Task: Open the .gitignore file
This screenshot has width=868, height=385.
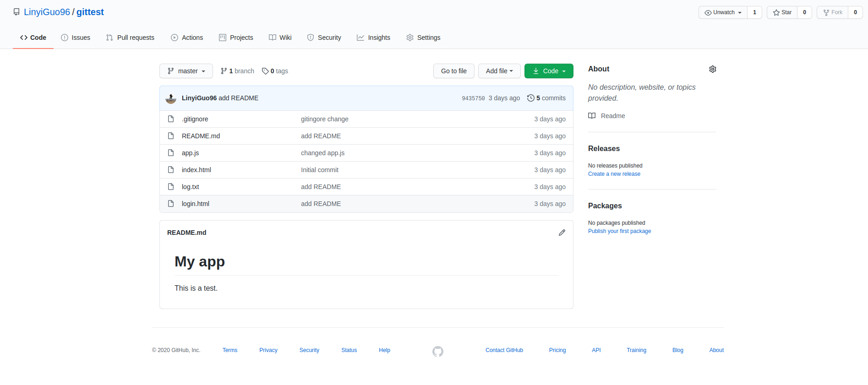Action: coord(195,119)
